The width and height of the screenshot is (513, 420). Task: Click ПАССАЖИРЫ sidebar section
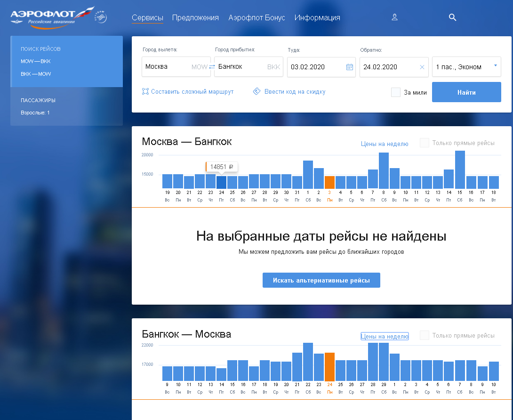[38, 100]
